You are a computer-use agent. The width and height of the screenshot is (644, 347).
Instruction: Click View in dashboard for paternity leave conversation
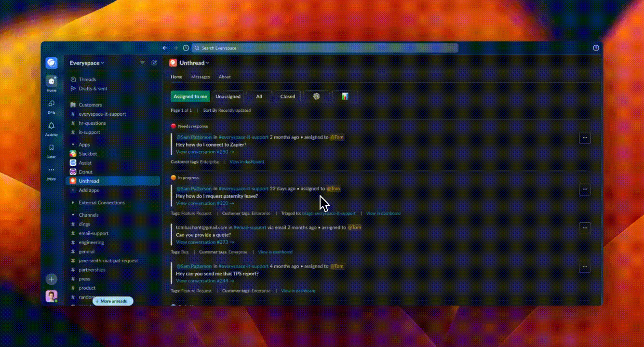(383, 214)
